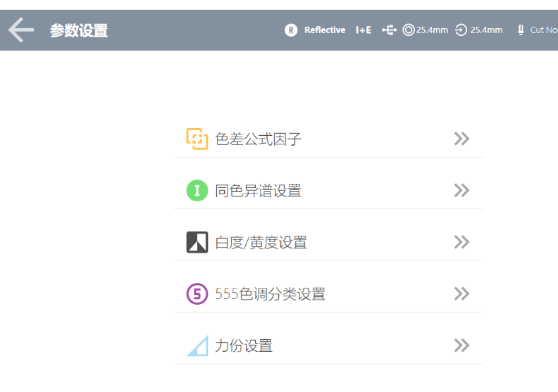Click the whiteness/yellowness black square icon
Image resolution: width=558 pixels, height=392 pixels.
(x=197, y=242)
